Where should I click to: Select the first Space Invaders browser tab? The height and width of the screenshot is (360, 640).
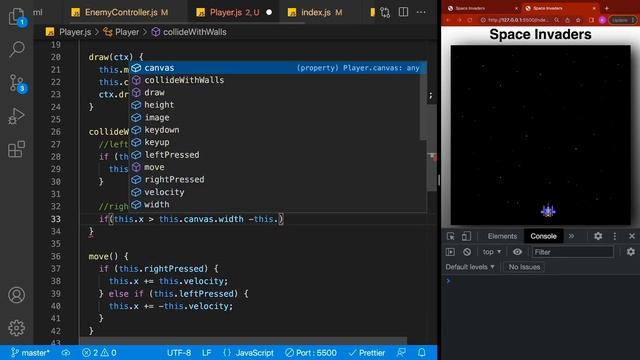481,8
